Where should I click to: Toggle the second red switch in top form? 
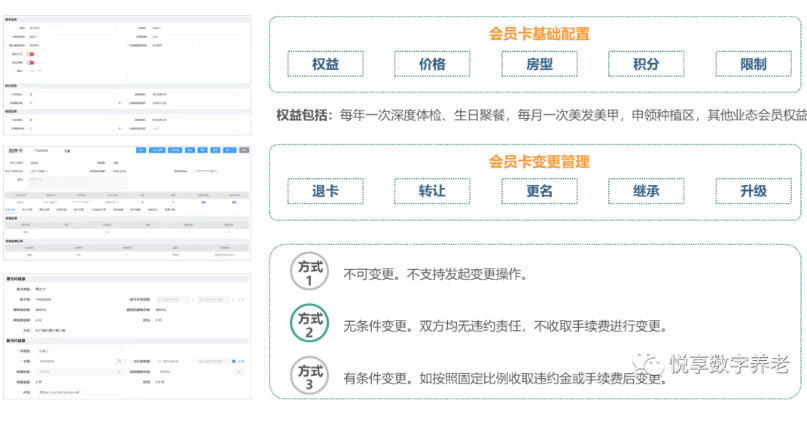coord(31,63)
